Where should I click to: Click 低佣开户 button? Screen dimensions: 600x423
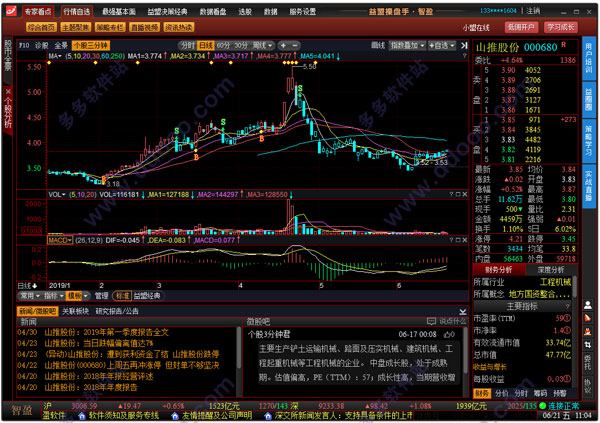(521, 27)
